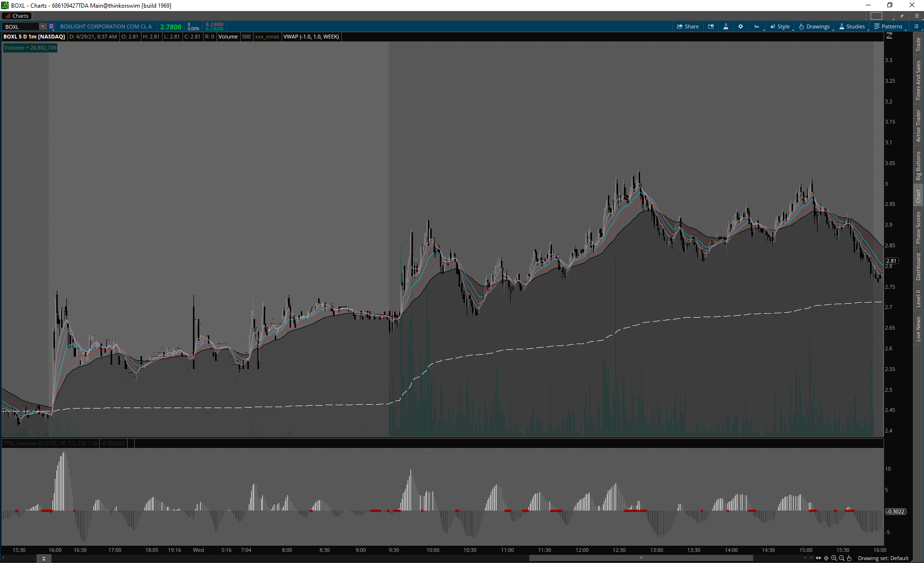The image size is (924, 563).
Task: Open the BOXL symbol dropdown arrow
Action: coord(43,26)
